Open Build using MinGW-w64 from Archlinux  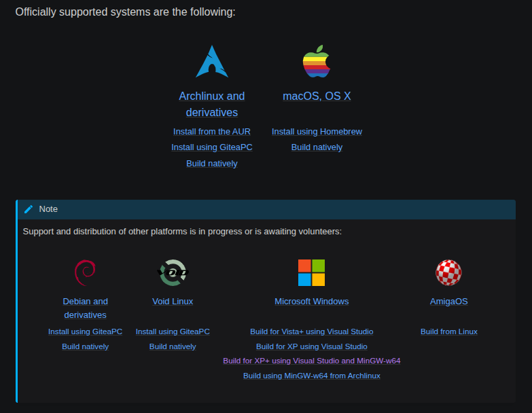[x=311, y=376]
